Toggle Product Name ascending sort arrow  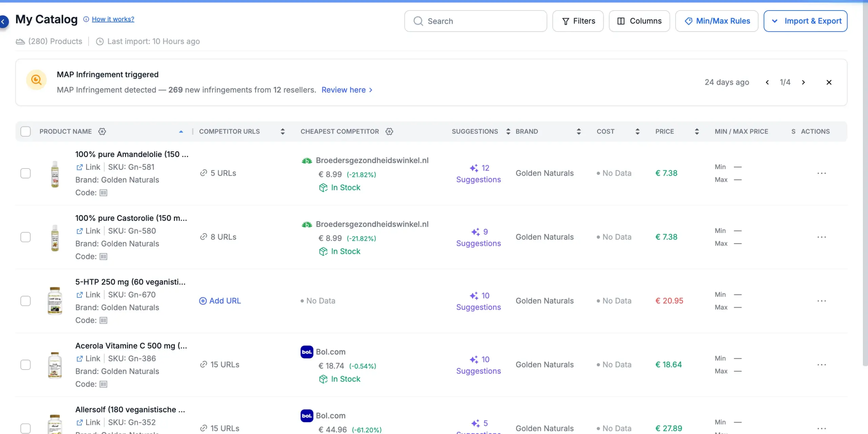(x=181, y=131)
